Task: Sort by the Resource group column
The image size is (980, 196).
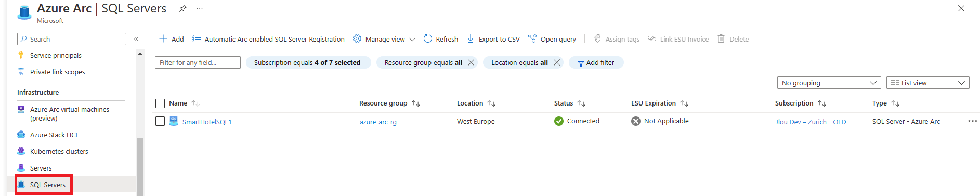Action: 389,103
